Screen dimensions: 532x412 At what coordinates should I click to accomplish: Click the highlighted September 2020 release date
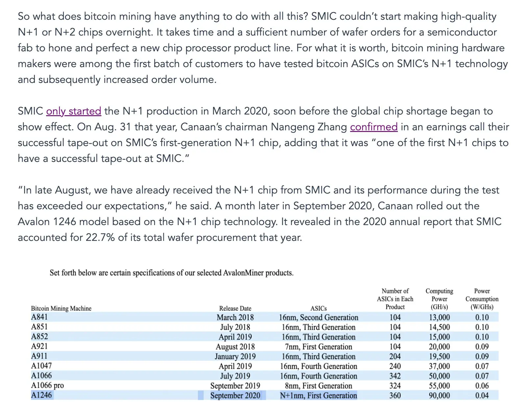[x=235, y=396]
